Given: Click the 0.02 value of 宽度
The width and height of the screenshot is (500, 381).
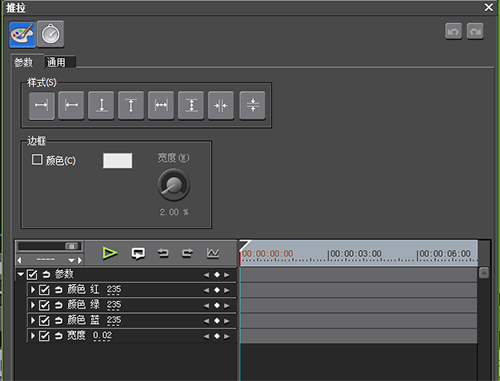Looking at the screenshot, I should [x=102, y=335].
